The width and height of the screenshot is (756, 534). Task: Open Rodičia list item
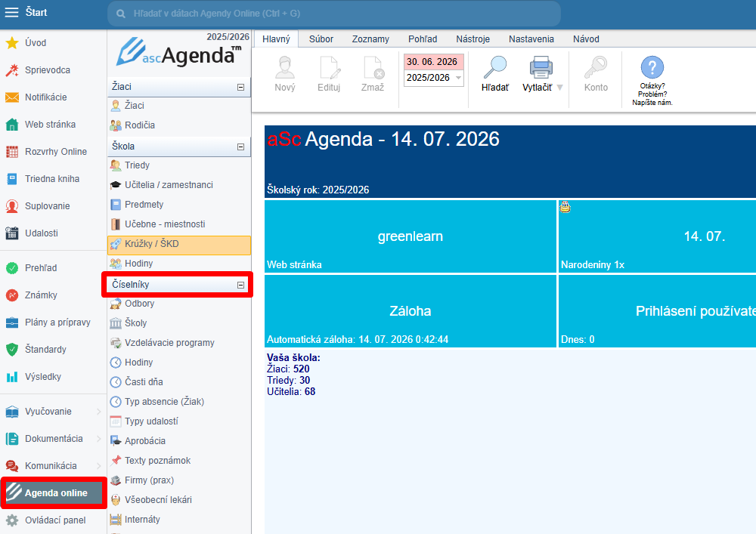[x=179, y=125]
